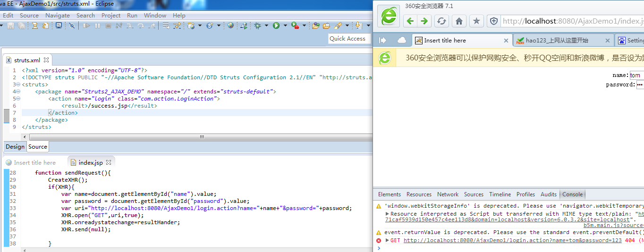
Task: Switch to the Source tab of struts.xml
Action: [x=38, y=147]
